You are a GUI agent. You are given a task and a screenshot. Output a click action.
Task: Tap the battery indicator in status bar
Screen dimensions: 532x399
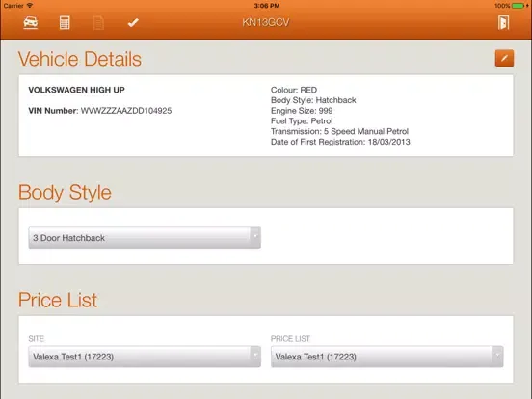pos(519,6)
